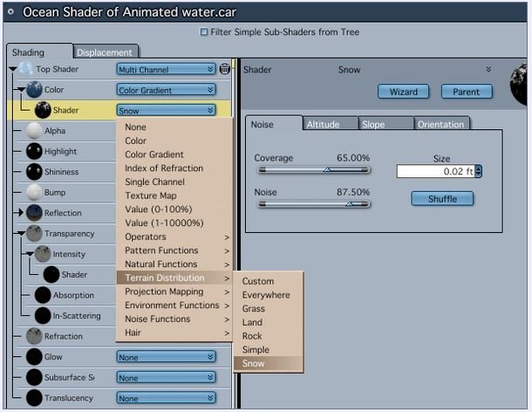This screenshot has height=412, width=532.
Task: Click the Wizard button
Action: click(404, 92)
